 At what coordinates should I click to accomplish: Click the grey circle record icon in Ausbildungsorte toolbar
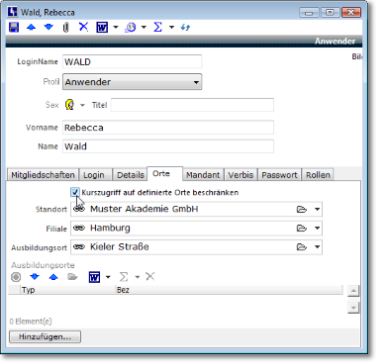[16, 277]
